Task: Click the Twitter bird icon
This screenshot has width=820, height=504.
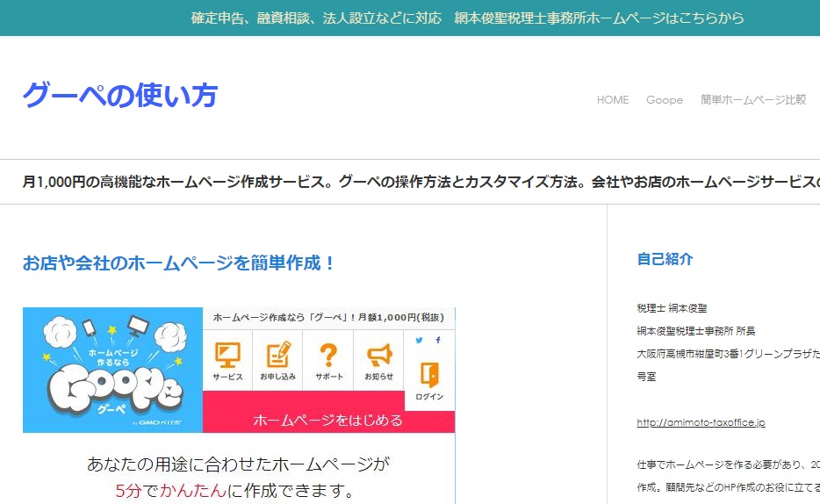Action: pos(419,340)
